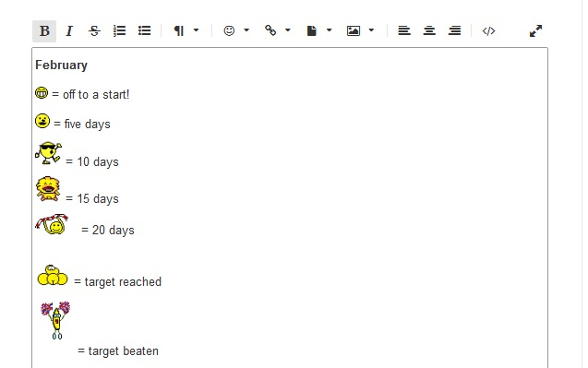This screenshot has width=588, height=368.
Task: Click the paragraph format icon
Action: coord(179,31)
